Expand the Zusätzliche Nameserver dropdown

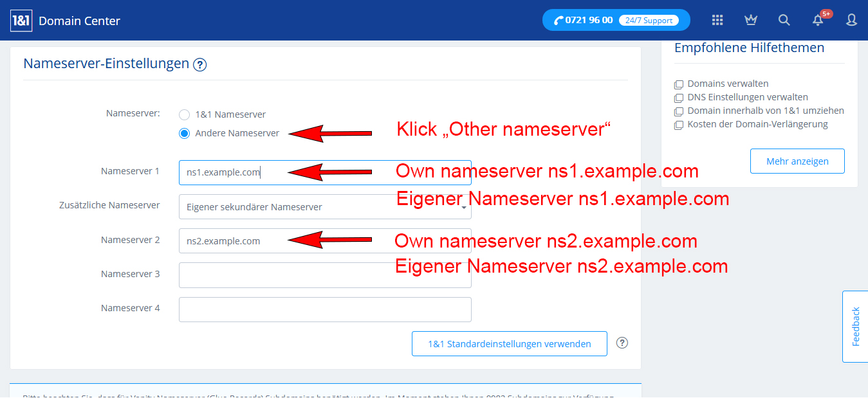[x=325, y=207]
